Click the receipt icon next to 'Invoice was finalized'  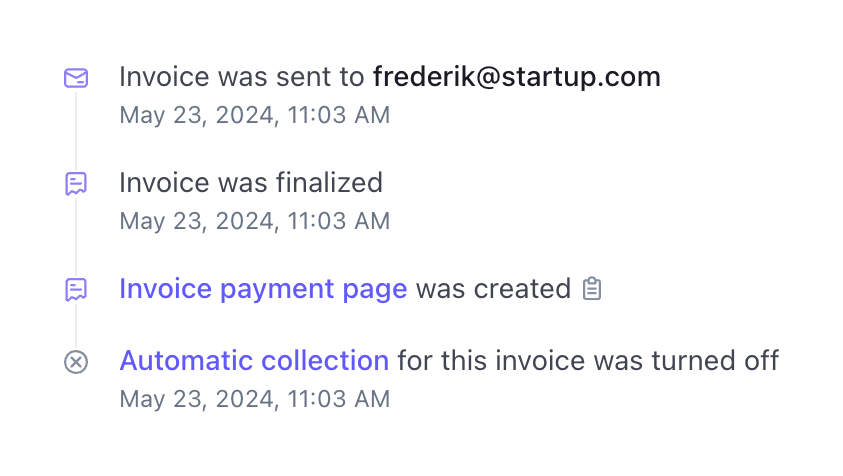pyautogui.click(x=76, y=183)
